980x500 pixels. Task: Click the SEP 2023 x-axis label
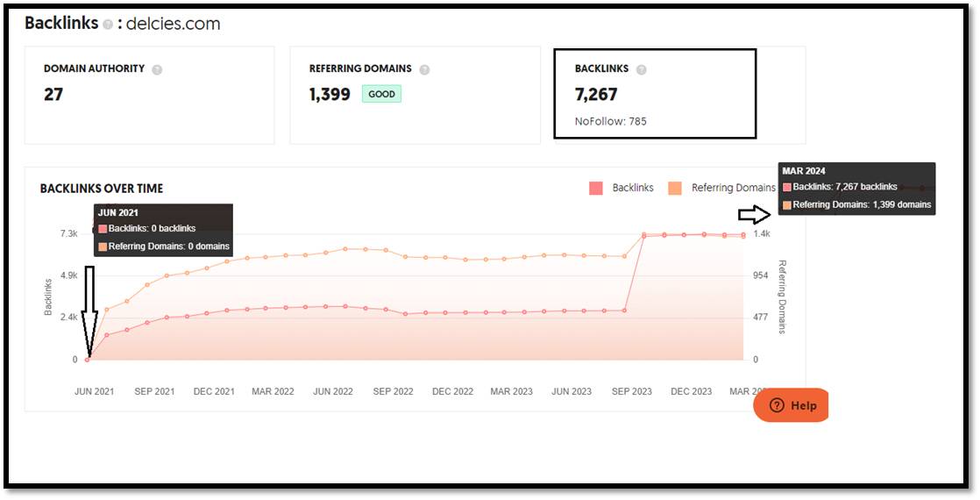pyautogui.click(x=631, y=391)
